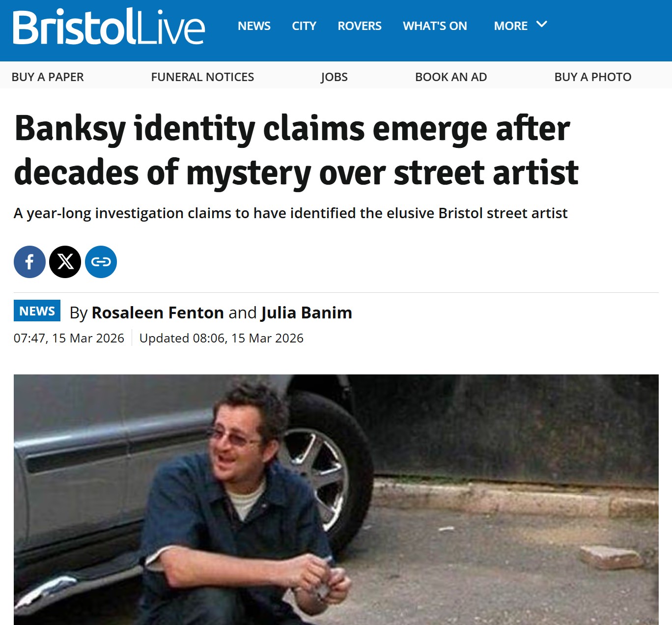The height and width of the screenshot is (625, 672).
Task: Click the MORE menu label
Action: coord(511,26)
